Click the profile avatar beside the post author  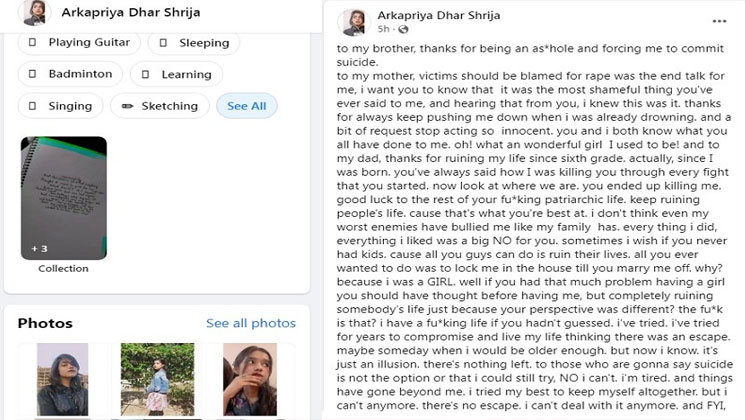point(353,22)
